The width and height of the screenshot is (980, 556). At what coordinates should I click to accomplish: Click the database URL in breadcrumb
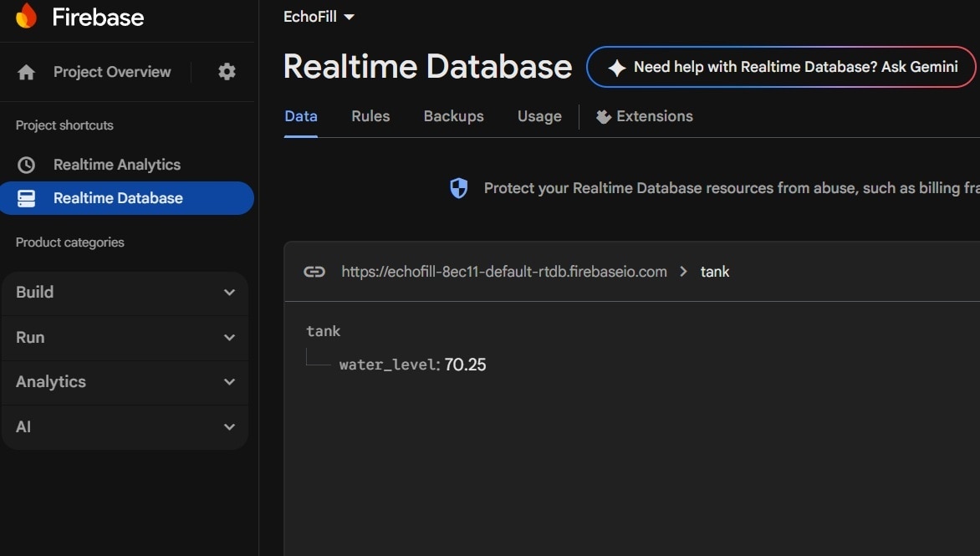point(504,272)
